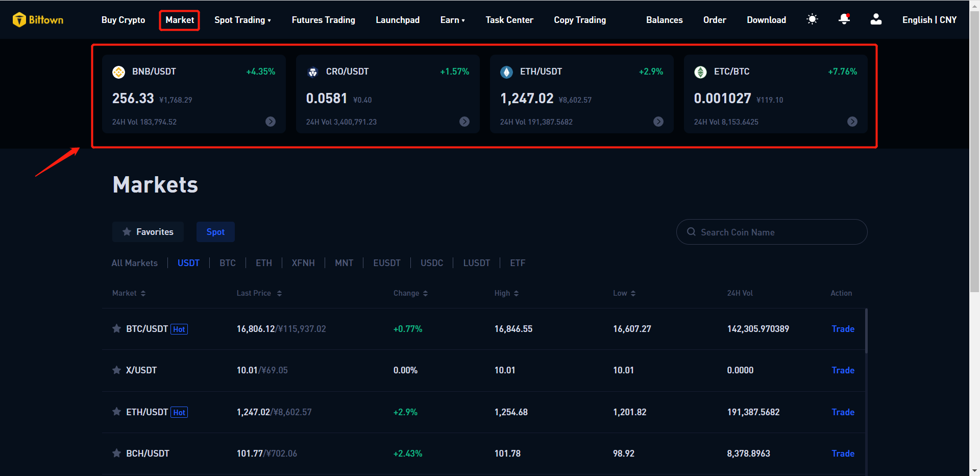This screenshot has height=476, width=980.
Task: Click the Bittown logo
Action: (38, 20)
